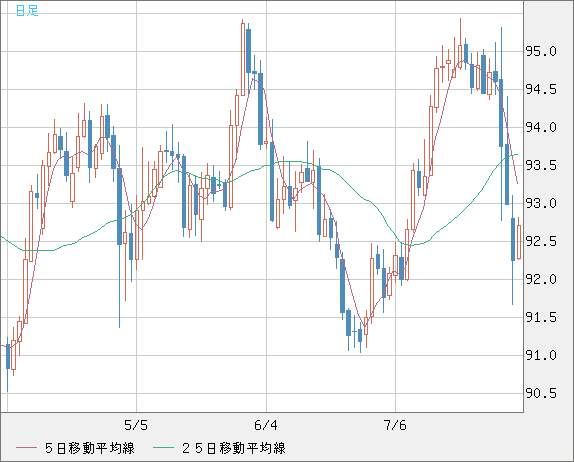Click the ２５日移動平均線 legend text
This screenshot has height=462, width=574.
point(234,448)
